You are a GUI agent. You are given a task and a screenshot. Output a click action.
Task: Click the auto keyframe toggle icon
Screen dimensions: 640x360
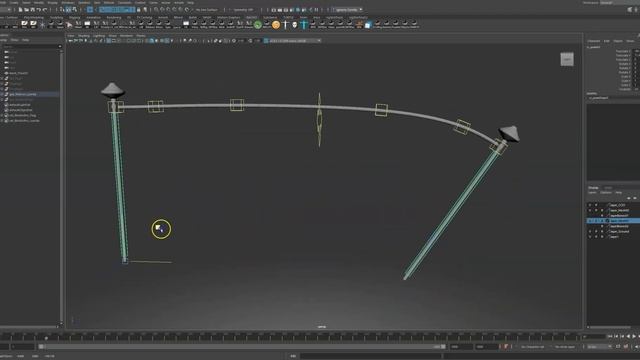click(x=506, y=347)
